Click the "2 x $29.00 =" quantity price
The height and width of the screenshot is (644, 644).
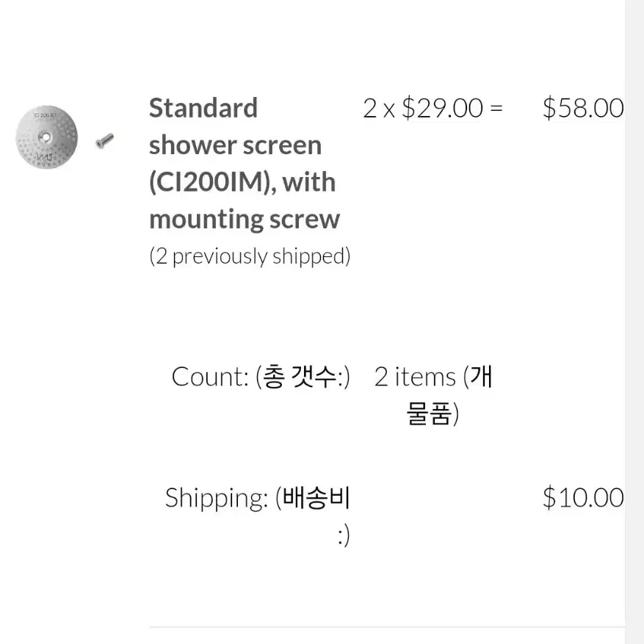click(433, 109)
